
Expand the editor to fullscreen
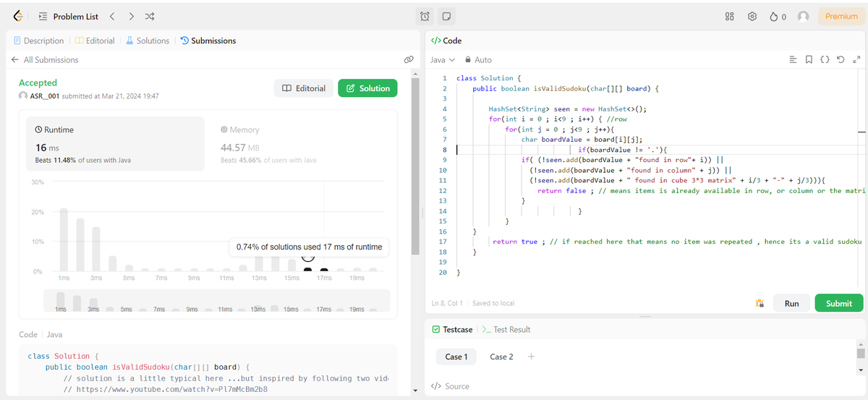856,59
